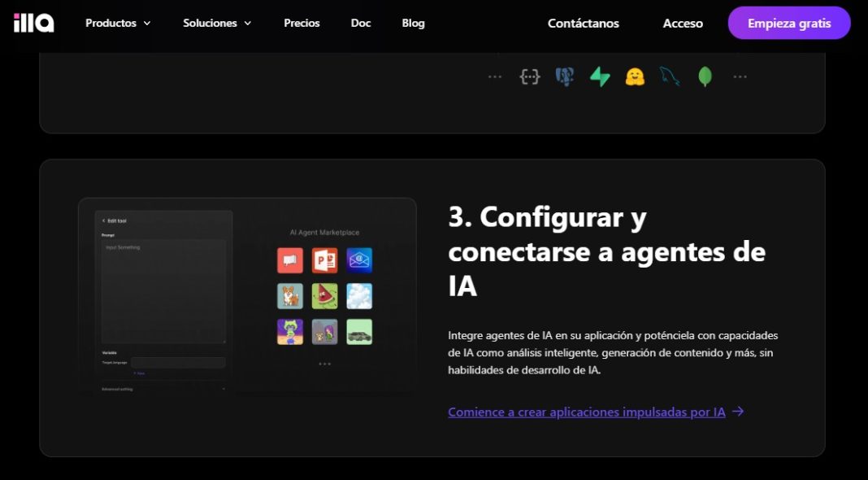Click the MariaDB sea lion icon
The height and width of the screenshot is (480, 868).
point(670,76)
